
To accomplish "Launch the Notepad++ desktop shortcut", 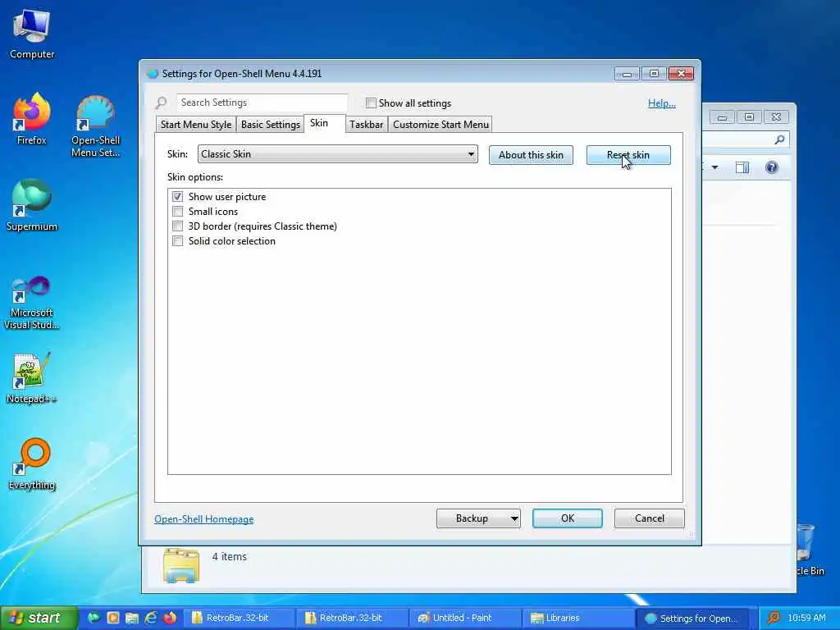I will (x=32, y=378).
